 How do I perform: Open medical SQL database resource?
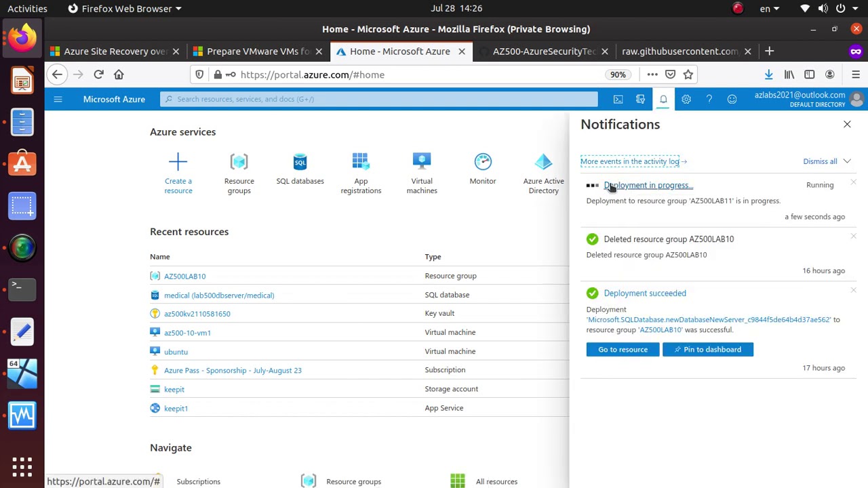[219, 296]
